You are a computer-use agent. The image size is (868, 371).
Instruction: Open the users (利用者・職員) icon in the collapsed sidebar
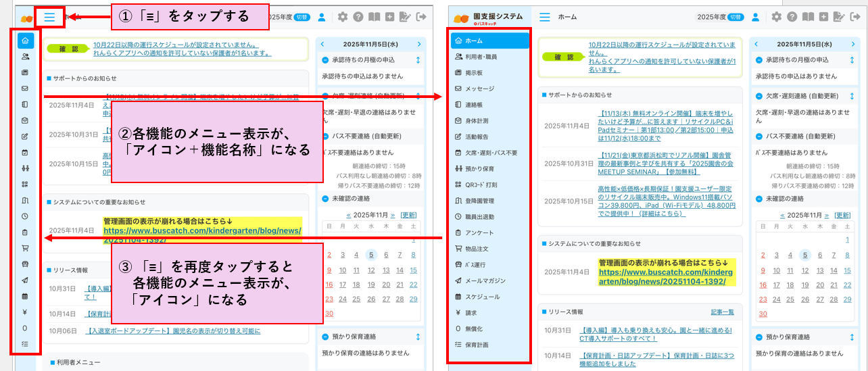(26, 56)
